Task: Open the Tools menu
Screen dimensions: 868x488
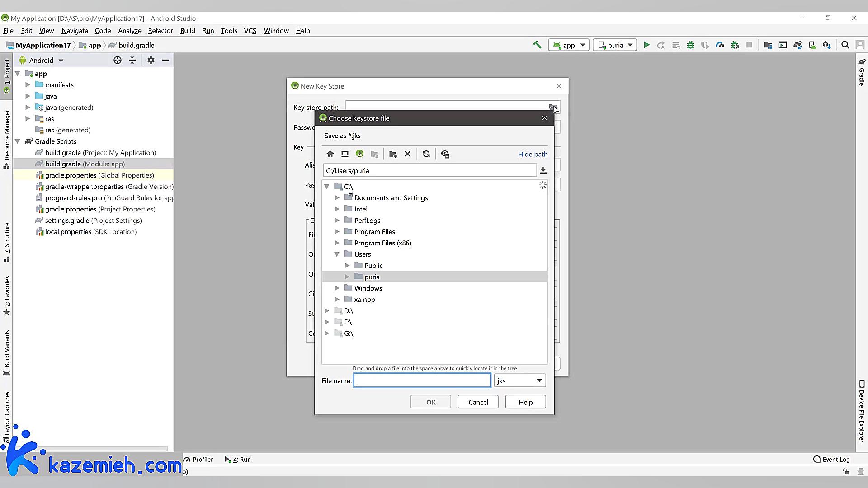Action: tap(229, 31)
